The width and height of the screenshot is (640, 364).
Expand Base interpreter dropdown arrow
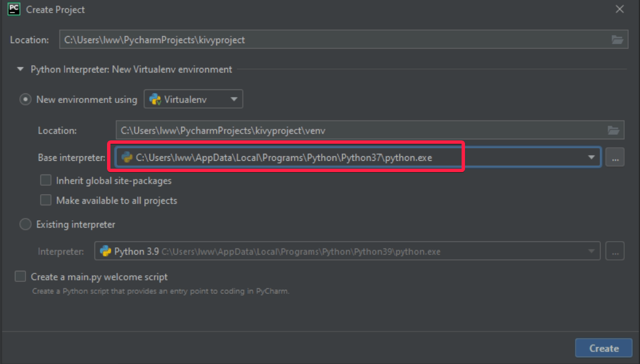591,157
